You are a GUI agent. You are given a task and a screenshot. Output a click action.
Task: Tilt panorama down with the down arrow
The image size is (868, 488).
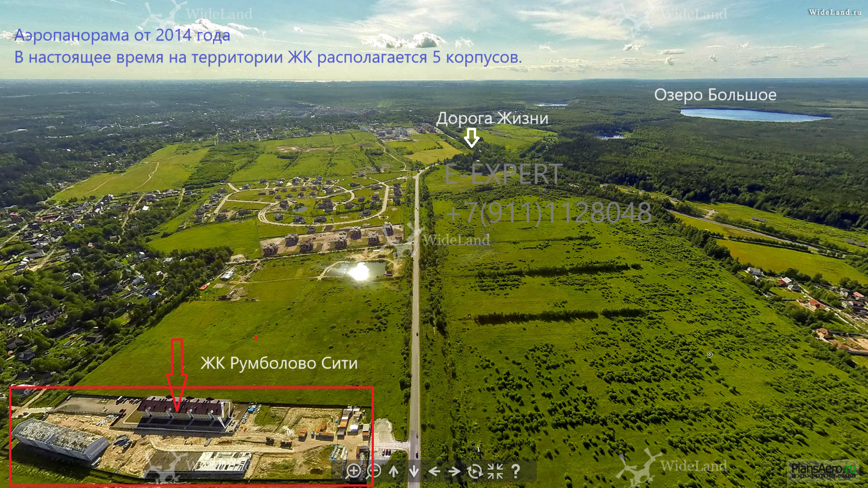(414, 471)
